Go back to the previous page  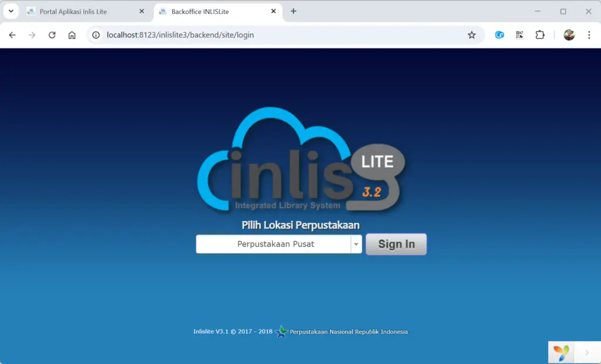click(12, 35)
